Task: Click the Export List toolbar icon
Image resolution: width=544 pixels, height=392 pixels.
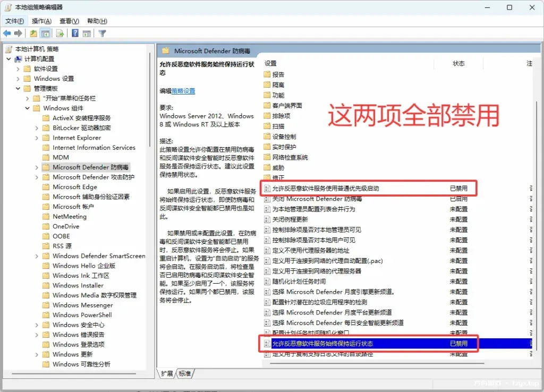Action: [x=60, y=33]
